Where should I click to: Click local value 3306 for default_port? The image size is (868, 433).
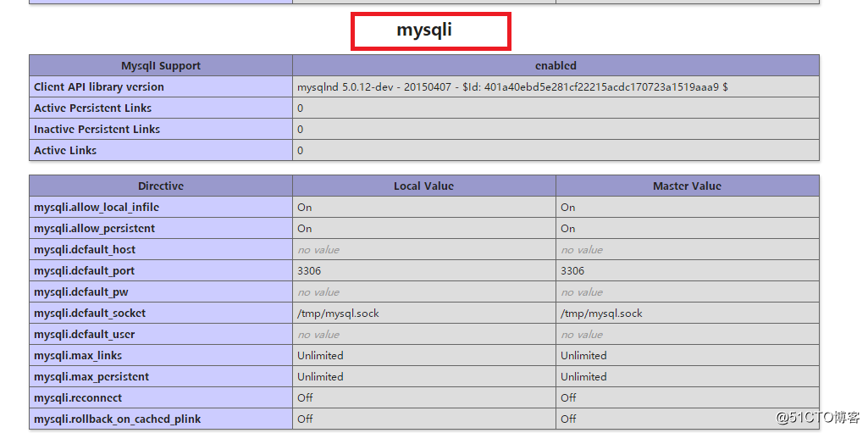pyautogui.click(x=309, y=271)
